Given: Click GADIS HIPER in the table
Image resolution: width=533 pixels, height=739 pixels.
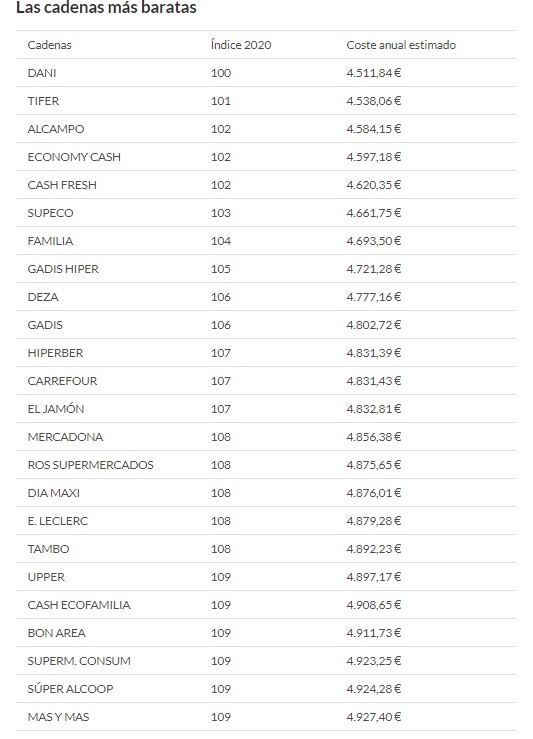Looking at the screenshot, I should (63, 269).
